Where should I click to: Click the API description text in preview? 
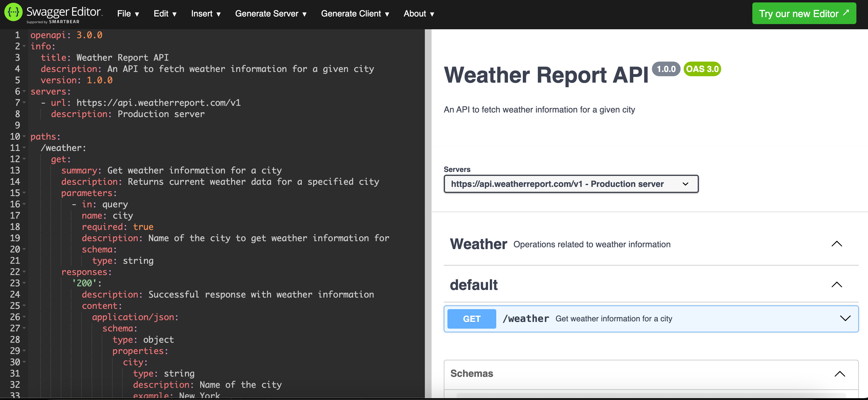pos(539,110)
